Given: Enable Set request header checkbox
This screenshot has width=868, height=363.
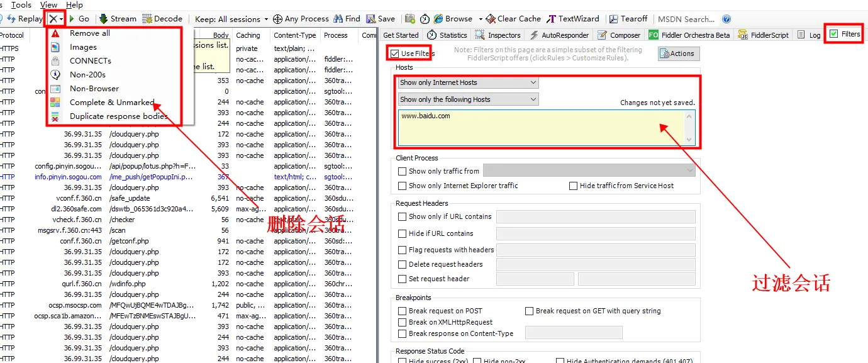Looking at the screenshot, I should 403,279.
